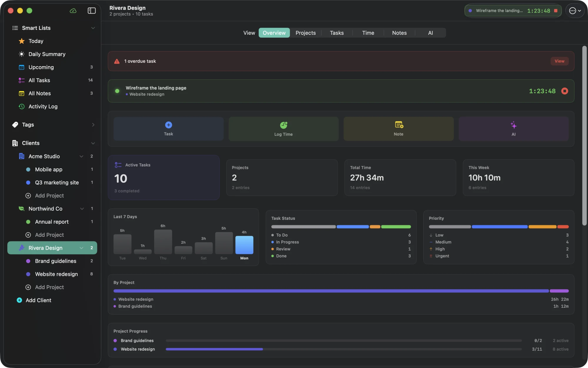Stop the timer in the title bar
The width and height of the screenshot is (588, 368).
(556, 11)
